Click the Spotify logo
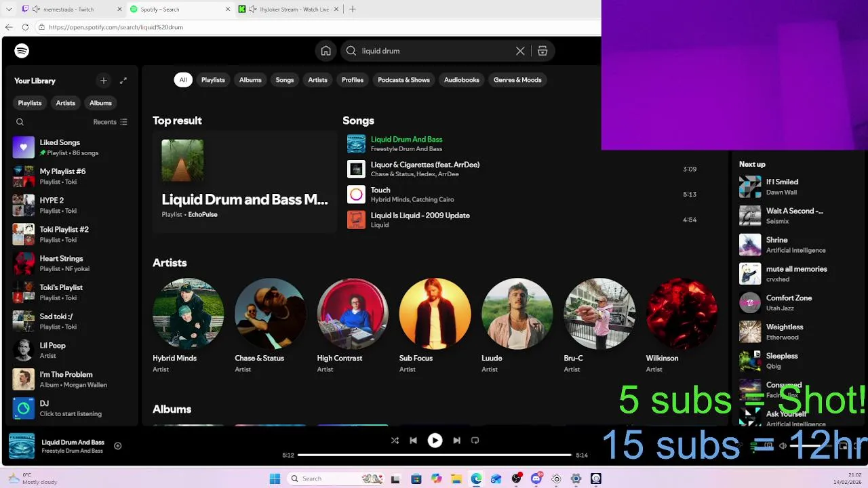This screenshot has width=868, height=488. pos(22,51)
